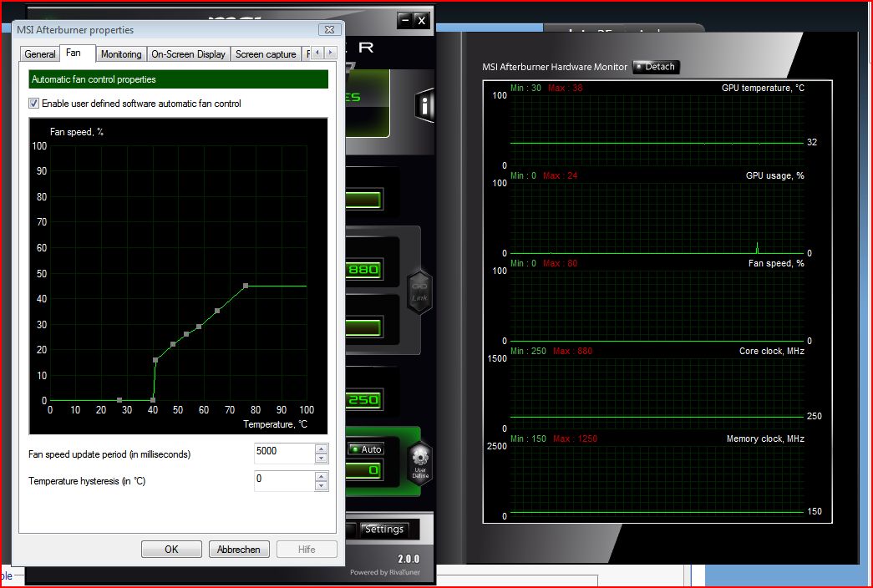The image size is (873, 588).
Task: Decrease temperature hysteresis value
Action: point(321,485)
